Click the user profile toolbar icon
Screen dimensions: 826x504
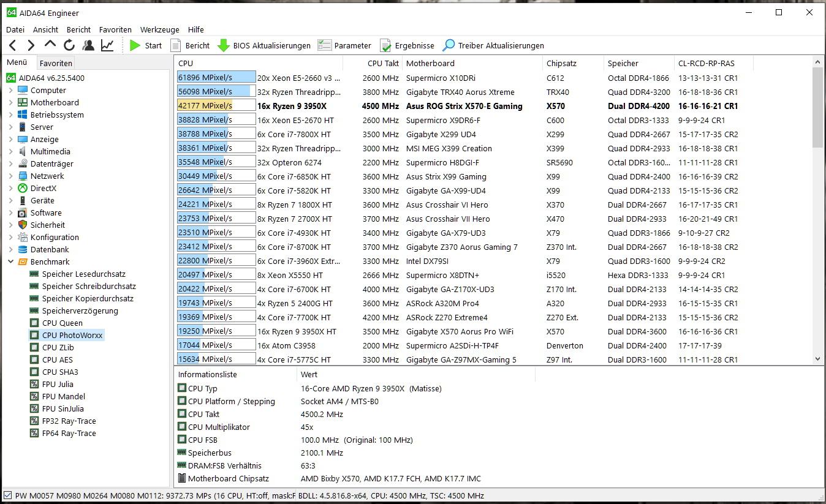pyautogui.click(x=88, y=45)
